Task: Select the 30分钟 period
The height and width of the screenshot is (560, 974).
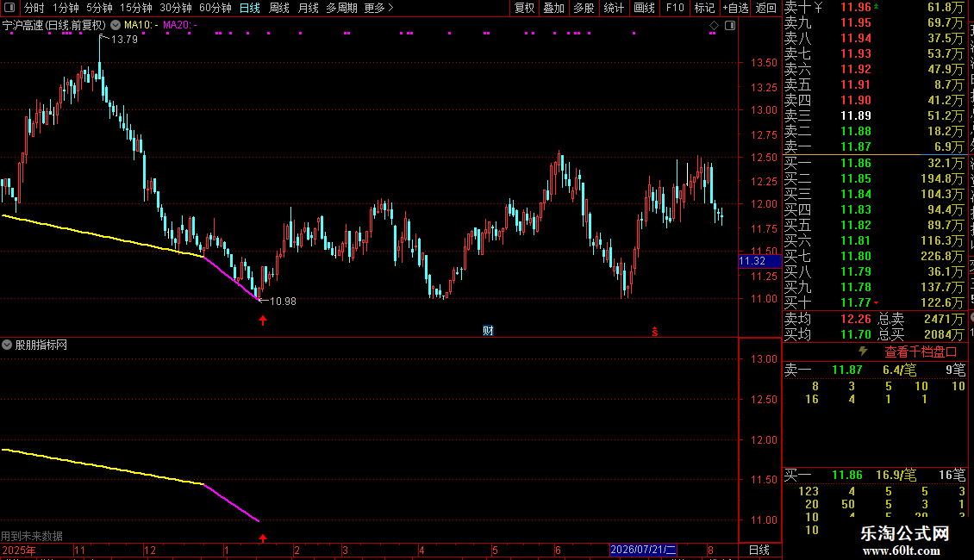Action: (x=175, y=8)
